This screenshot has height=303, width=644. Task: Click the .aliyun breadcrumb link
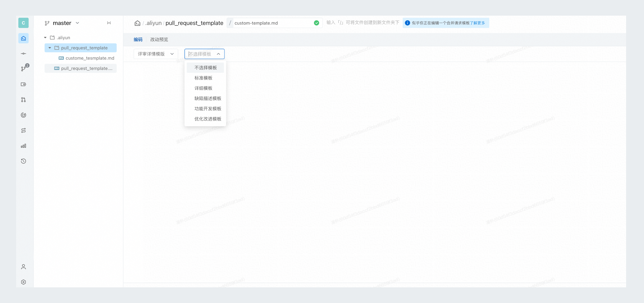click(153, 23)
